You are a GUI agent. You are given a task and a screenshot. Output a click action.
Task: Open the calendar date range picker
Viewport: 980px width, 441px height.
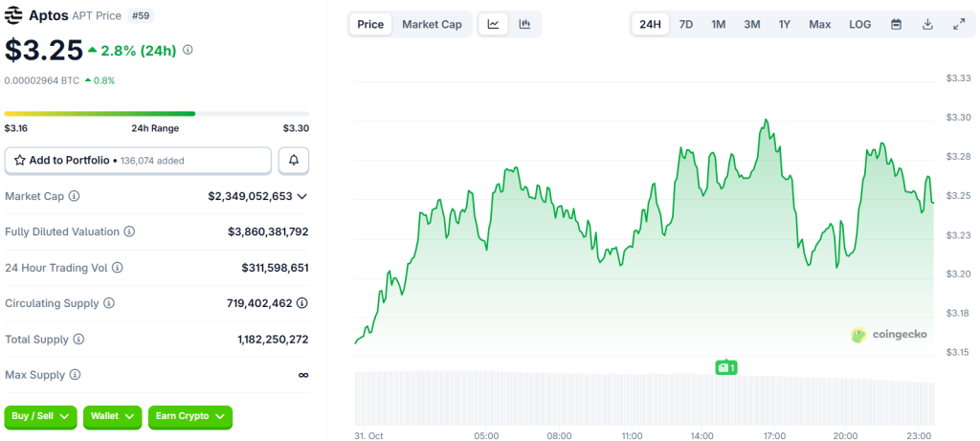click(896, 24)
